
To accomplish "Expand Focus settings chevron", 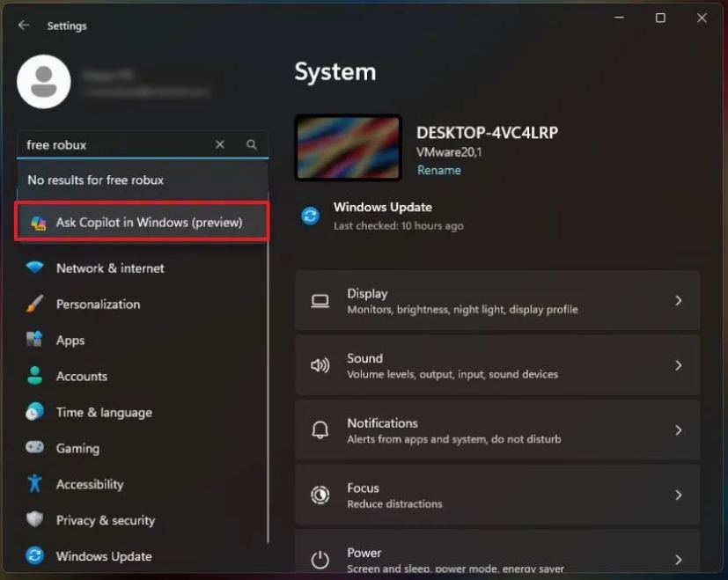I will tap(679, 495).
